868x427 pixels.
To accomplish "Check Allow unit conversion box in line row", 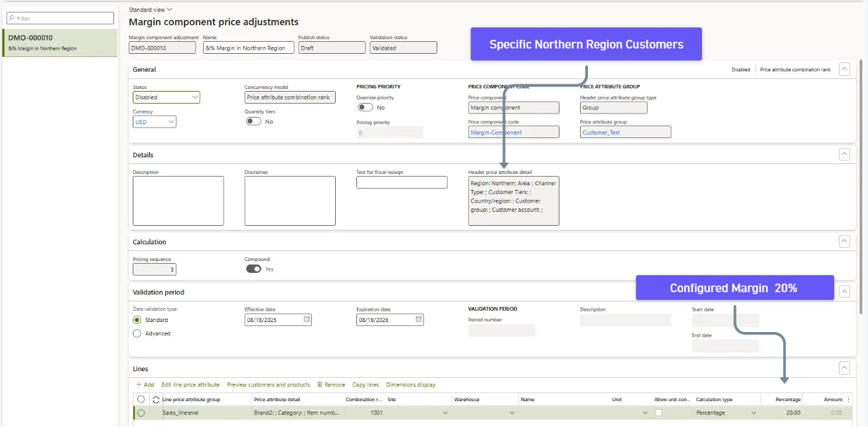I will point(658,413).
